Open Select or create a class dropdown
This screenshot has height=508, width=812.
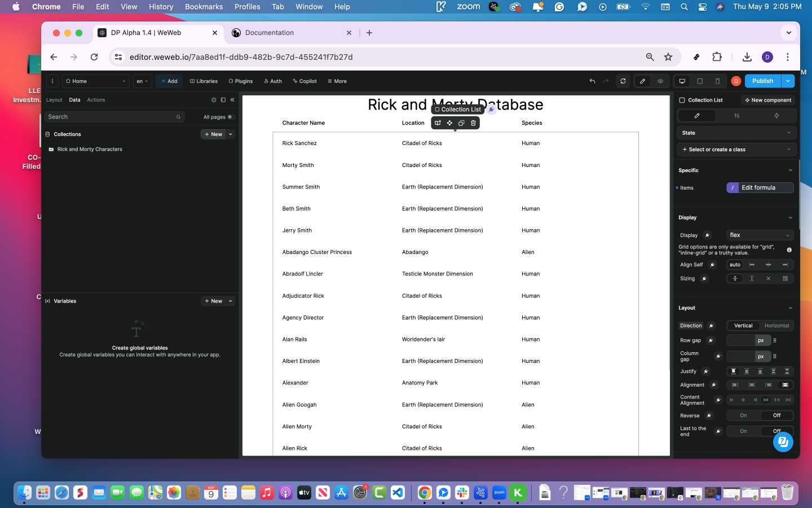pyautogui.click(x=736, y=150)
